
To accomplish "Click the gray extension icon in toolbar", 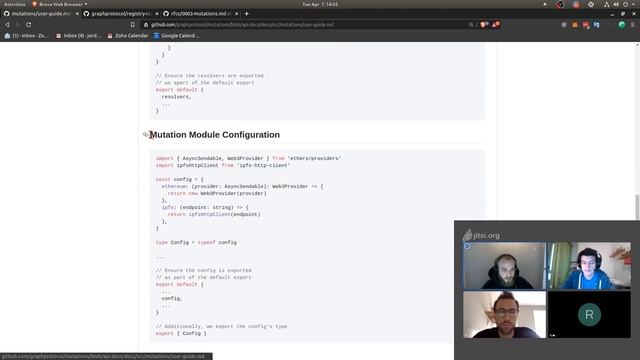I will tap(564, 25).
